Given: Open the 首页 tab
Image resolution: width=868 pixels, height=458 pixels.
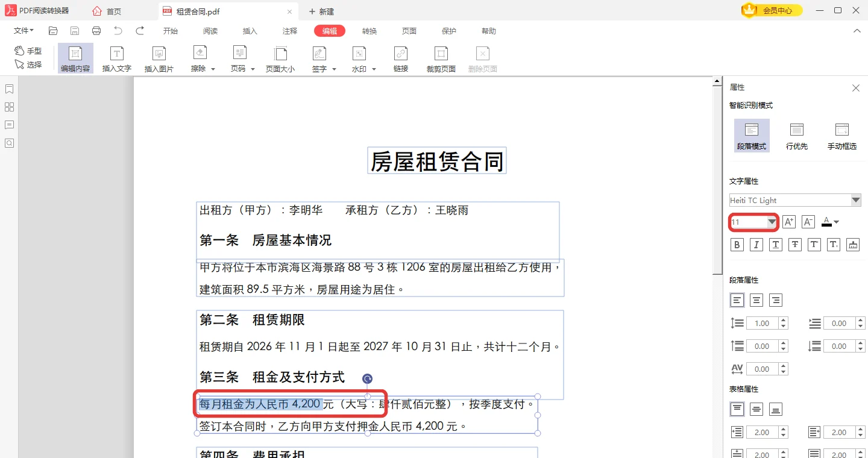Looking at the screenshot, I should (x=107, y=11).
